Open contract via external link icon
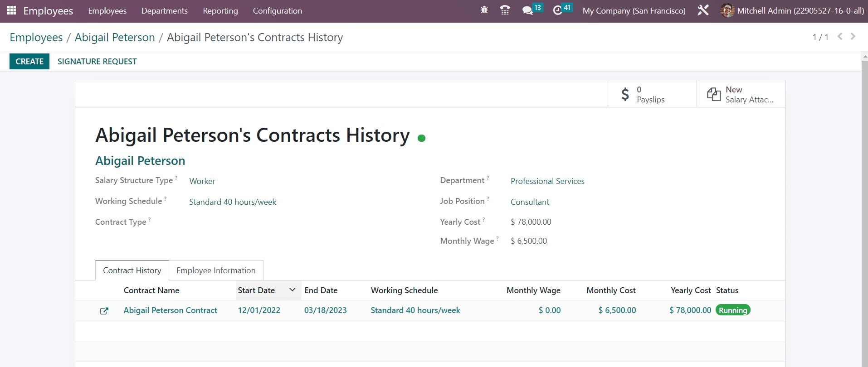 click(x=104, y=311)
